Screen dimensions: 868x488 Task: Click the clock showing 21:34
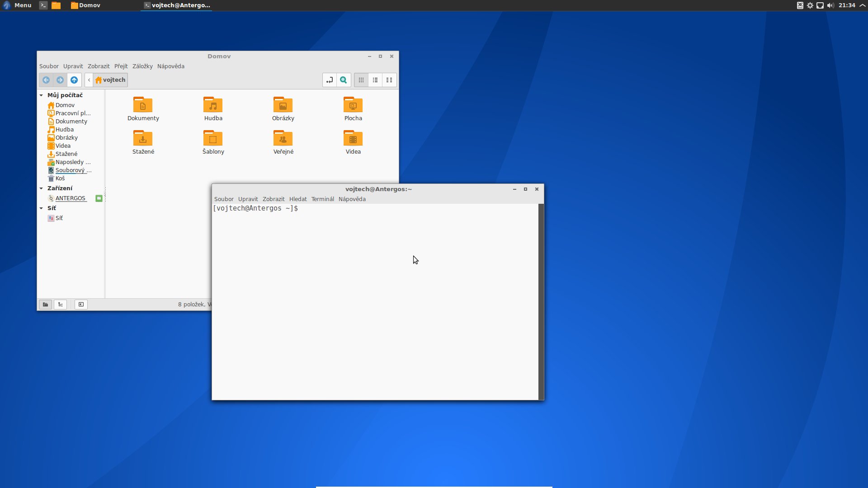pyautogui.click(x=847, y=5)
